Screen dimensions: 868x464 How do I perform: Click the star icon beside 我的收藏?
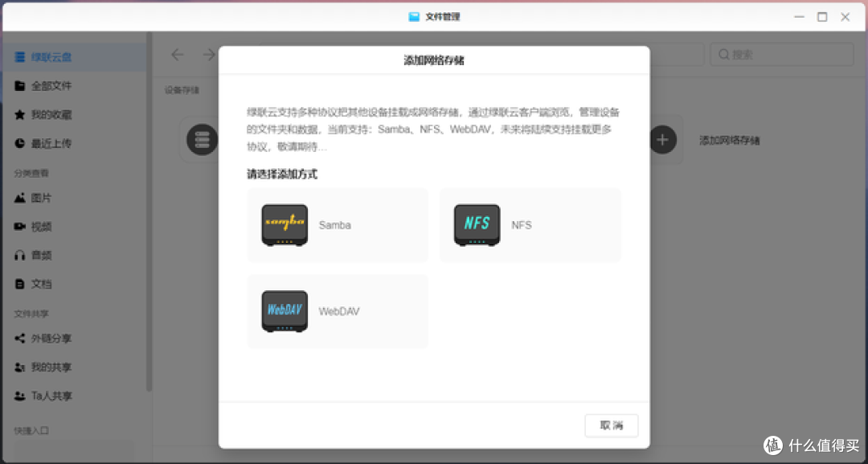tap(20, 115)
